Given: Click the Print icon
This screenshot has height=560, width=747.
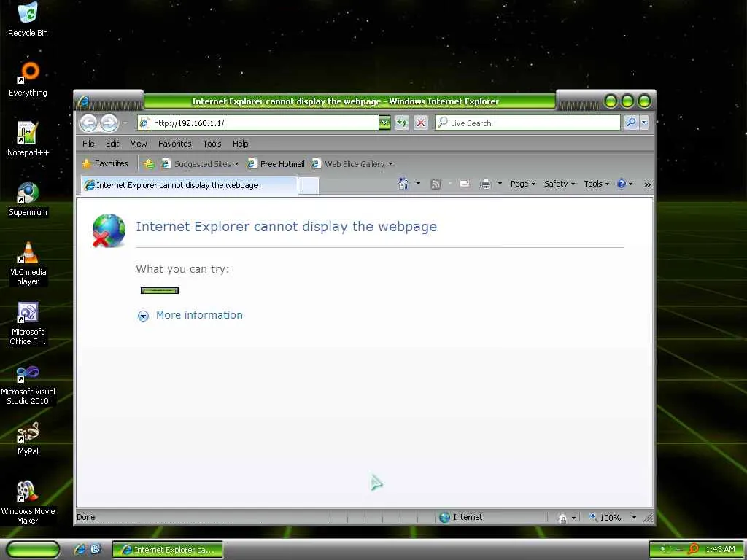Looking at the screenshot, I should point(485,184).
